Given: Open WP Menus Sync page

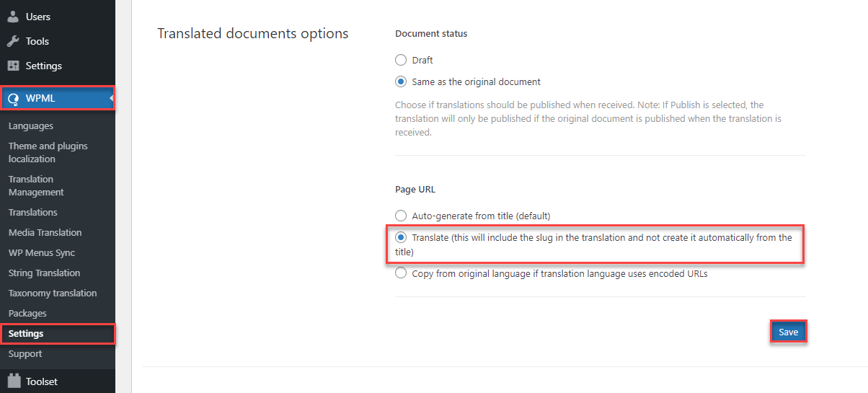Looking at the screenshot, I should coord(42,253).
